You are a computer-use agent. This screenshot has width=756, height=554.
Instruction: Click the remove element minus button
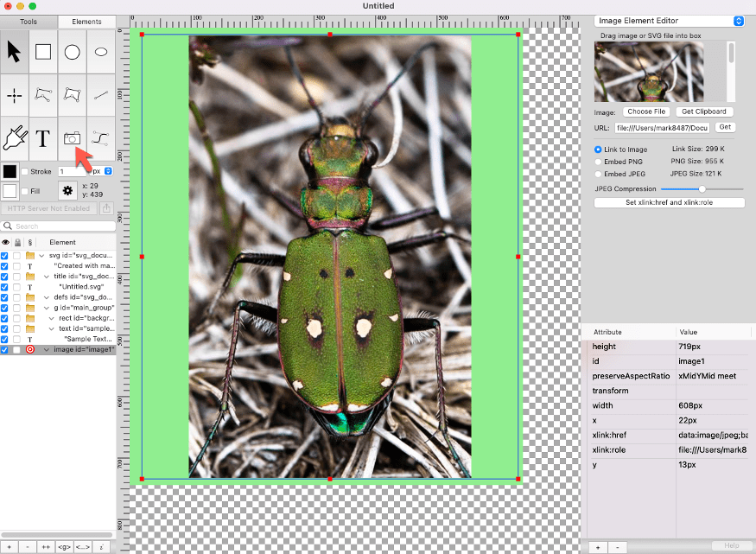pyautogui.click(x=28, y=547)
